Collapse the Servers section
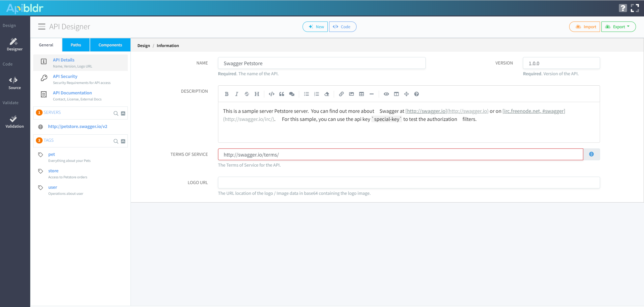Image resolution: width=644 pixels, height=307 pixels. pyautogui.click(x=123, y=114)
